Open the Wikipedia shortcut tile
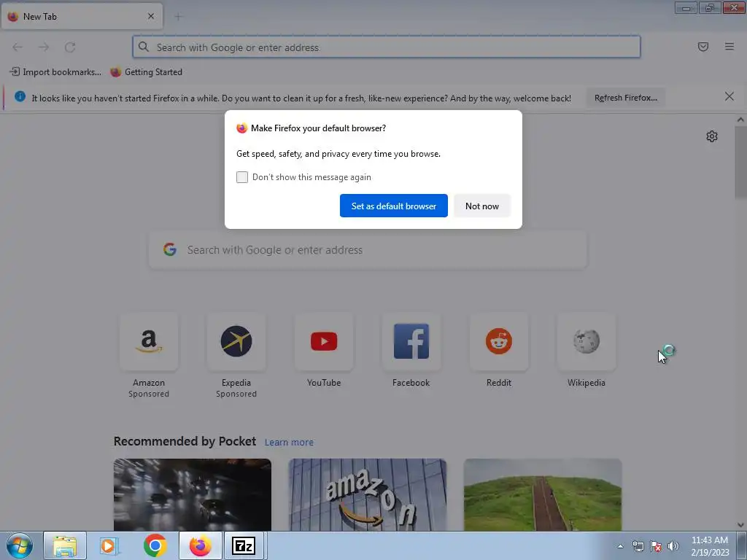The image size is (747, 560). coord(587,341)
